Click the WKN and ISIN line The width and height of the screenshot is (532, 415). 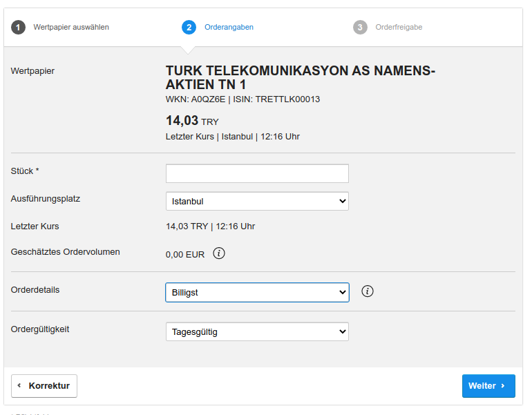[243, 99]
